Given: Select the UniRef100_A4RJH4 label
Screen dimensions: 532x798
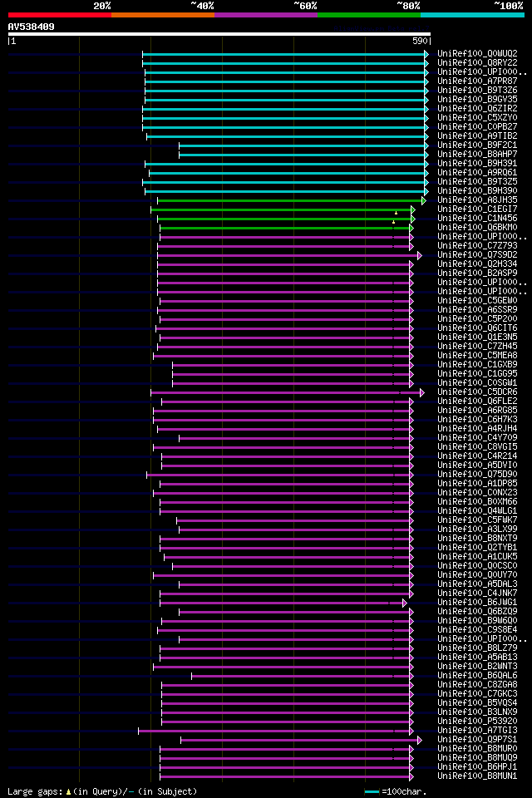Looking at the screenshot, I should pyautogui.click(x=477, y=429).
